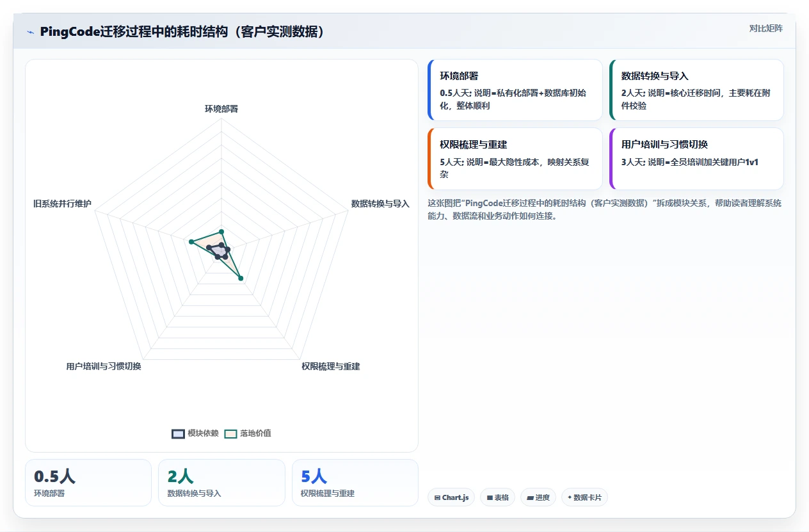Click the header lightning icon beside PingCode title
Image resolution: width=809 pixels, height=532 pixels.
30,32
